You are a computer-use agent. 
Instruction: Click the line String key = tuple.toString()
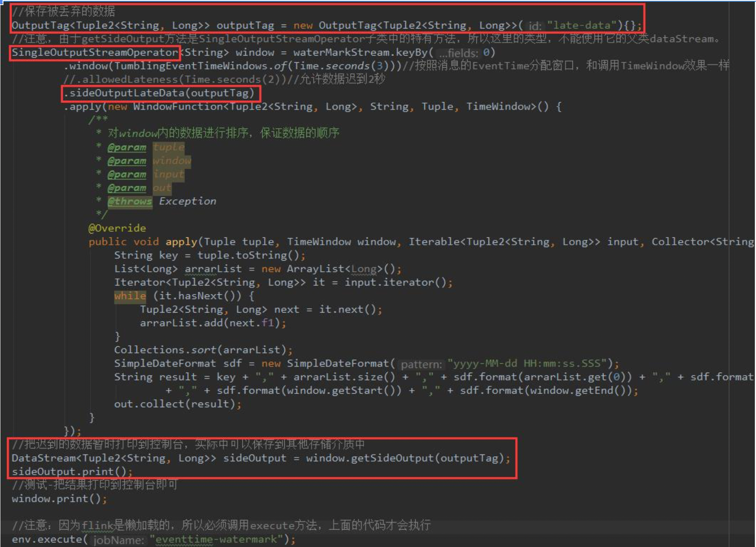point(209,256)
